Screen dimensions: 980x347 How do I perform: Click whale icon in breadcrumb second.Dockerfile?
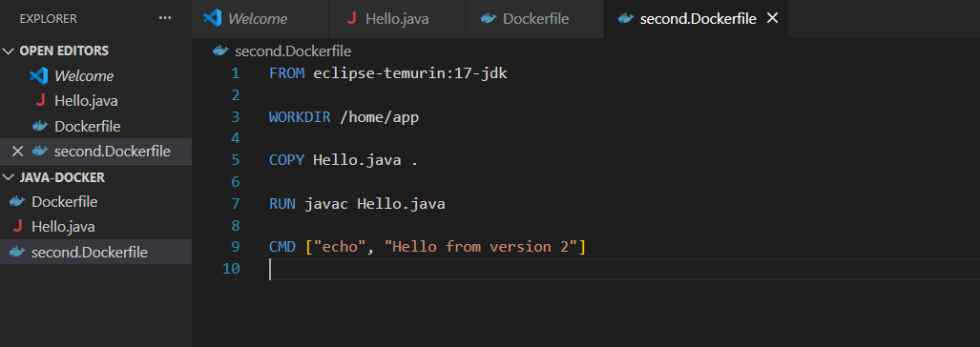(x=220, y=51)
